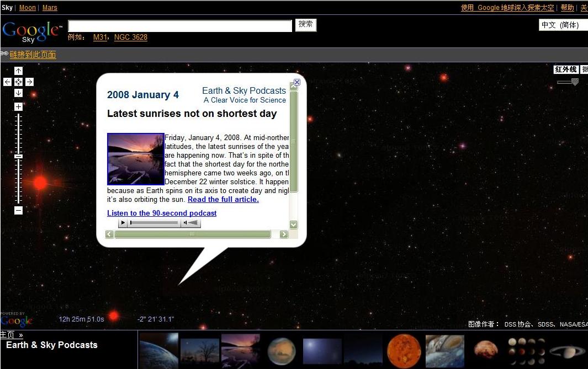
Task: Open Read the full article link
Action: (223, 199)
